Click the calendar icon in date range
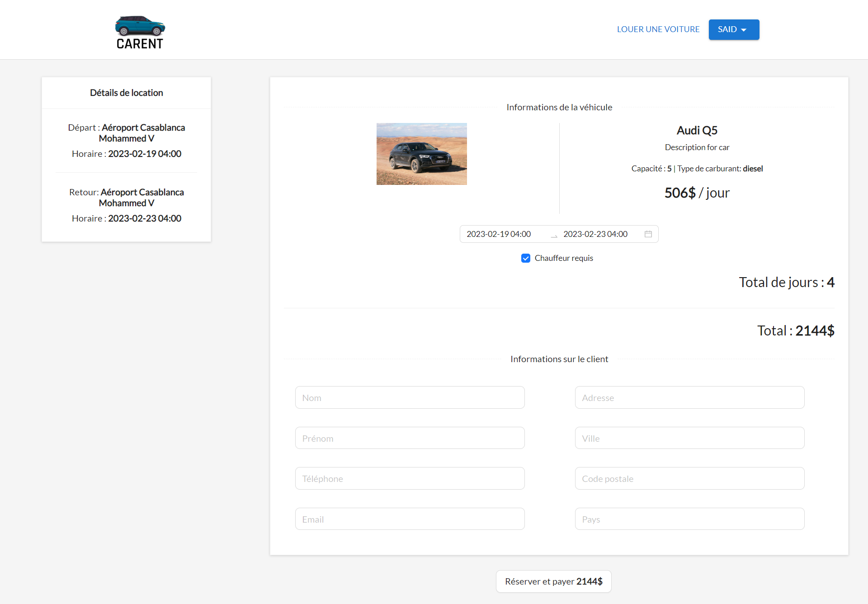The image size is (868, 604). (x=648, y=234)
